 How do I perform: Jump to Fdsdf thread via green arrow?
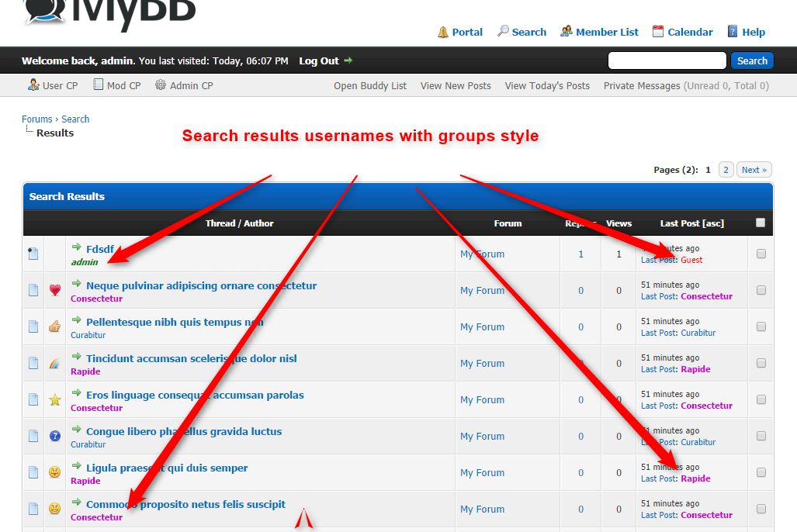point(77,247)
